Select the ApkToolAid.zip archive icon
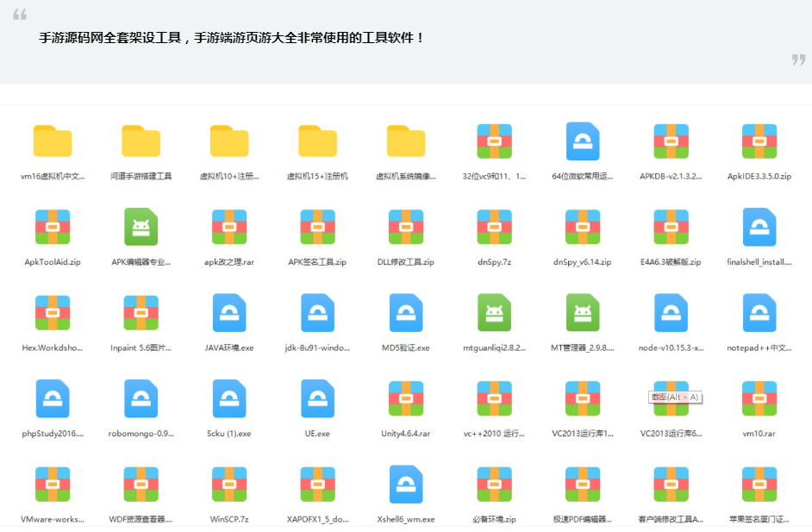 pyautogui.click(x=53, y=227)
